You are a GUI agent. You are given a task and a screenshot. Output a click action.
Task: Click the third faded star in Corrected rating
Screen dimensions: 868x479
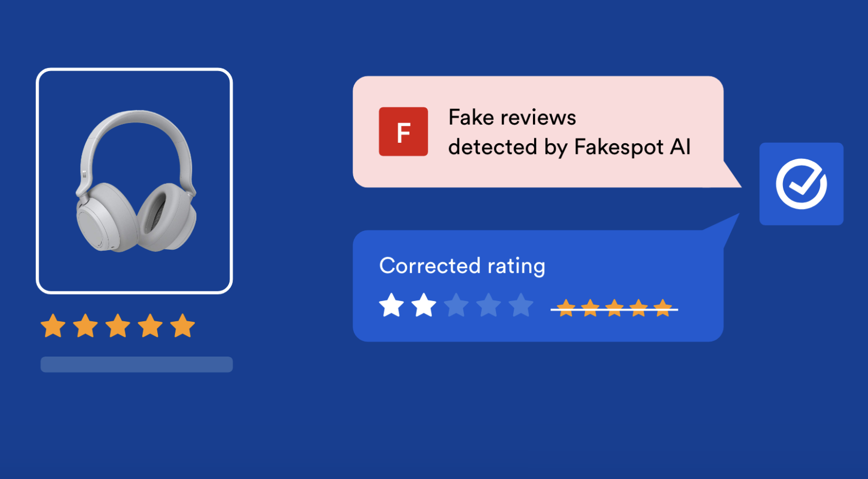click(456, 305)
